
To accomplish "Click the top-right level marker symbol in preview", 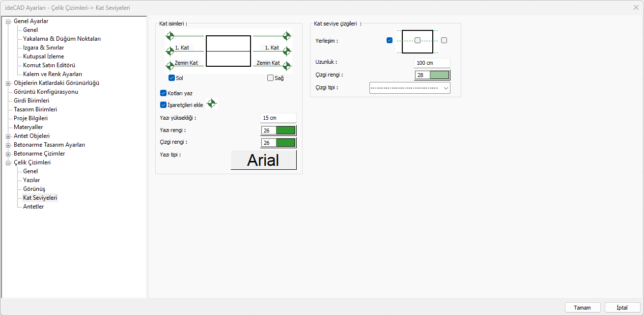I will click(287, 36).
